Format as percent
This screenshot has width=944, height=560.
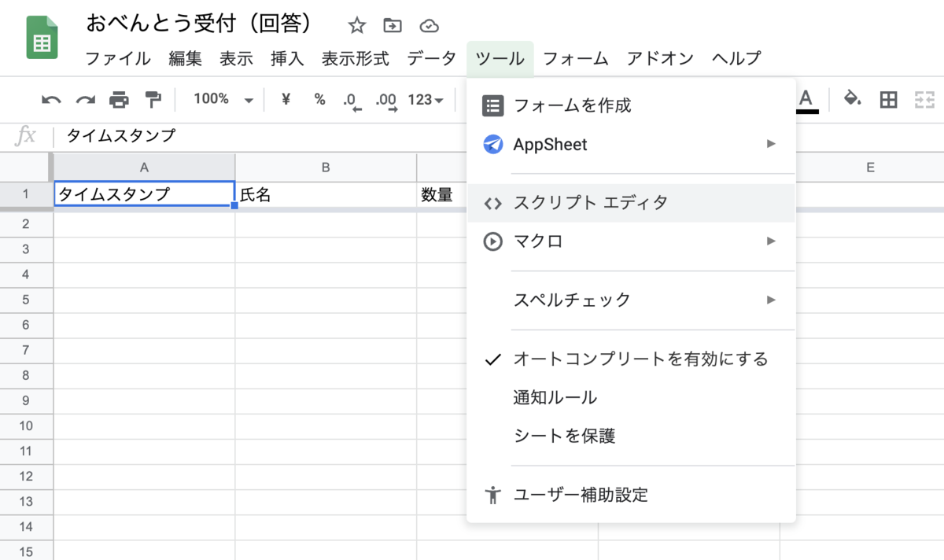(319, 99)
